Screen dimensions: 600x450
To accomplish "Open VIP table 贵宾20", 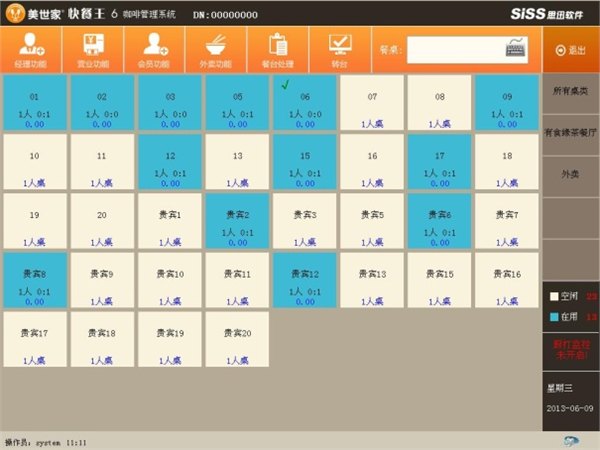I will (x=237, y=339).
